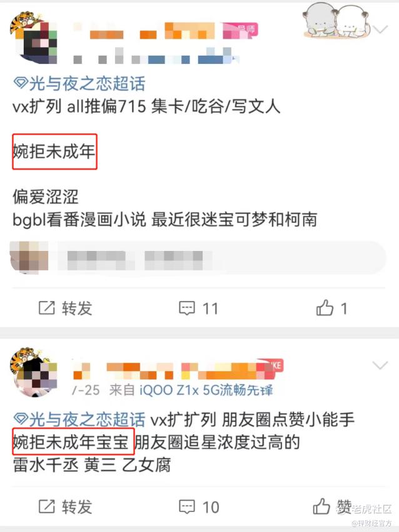Open 光与夜之恋超话 link in first post
Viewport: 399px width, 532px height.
click(x=87, y=83)
